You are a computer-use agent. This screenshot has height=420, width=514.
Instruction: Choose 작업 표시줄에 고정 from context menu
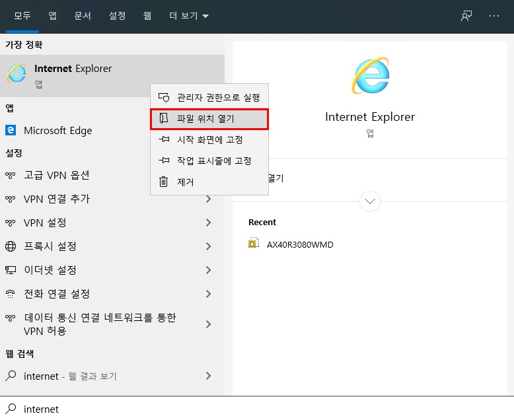click(209, 160)
